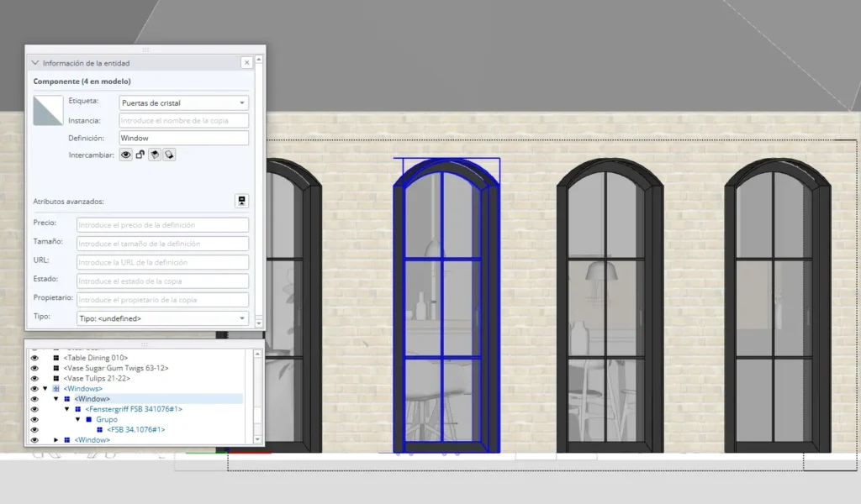Select the collapsed Window label at list bottom
Viewport: 861px width, 504px height.
(x=92, y=440)
